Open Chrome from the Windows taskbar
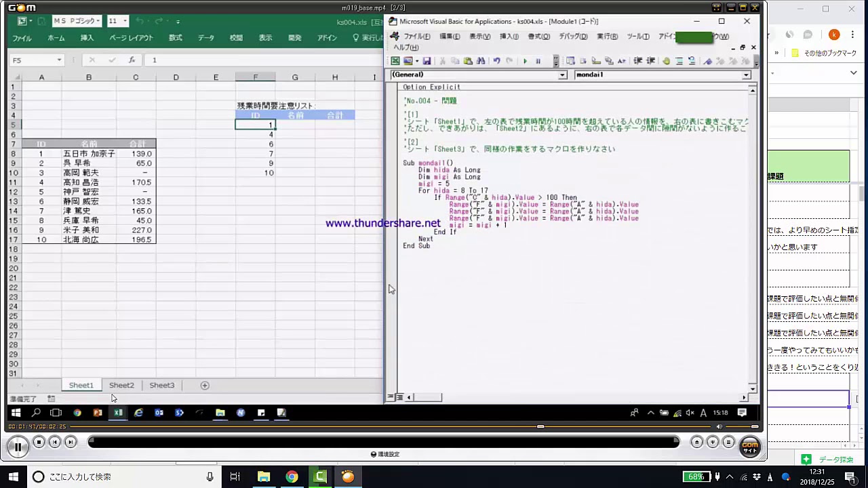This screenshot has width=868, height=488. pyautogui.click(x=292, y=476)
